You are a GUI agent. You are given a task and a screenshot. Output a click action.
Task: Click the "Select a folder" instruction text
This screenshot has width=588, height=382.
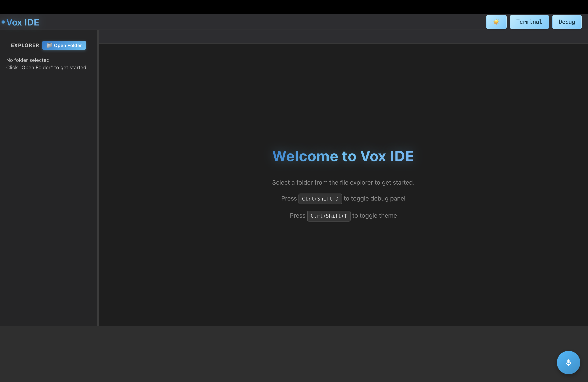tap(343, 183)
